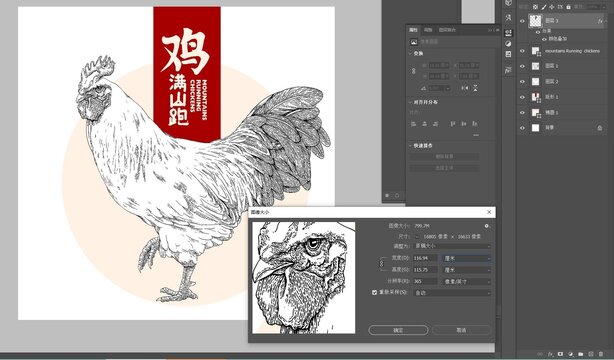614x360 pixels.
Task: Hide the mountains Running chickens text layer
Action: point(522,51)
